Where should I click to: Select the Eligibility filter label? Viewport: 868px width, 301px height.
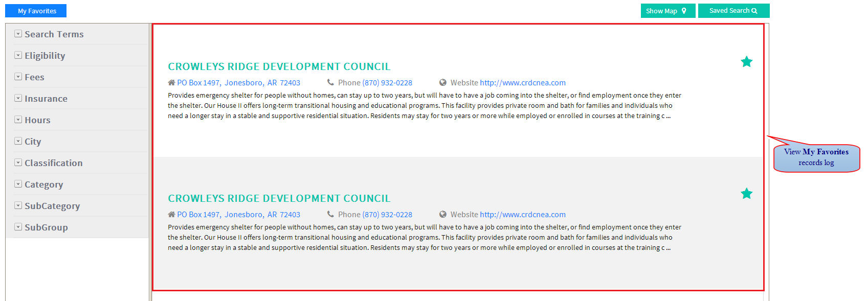(45, 56)
